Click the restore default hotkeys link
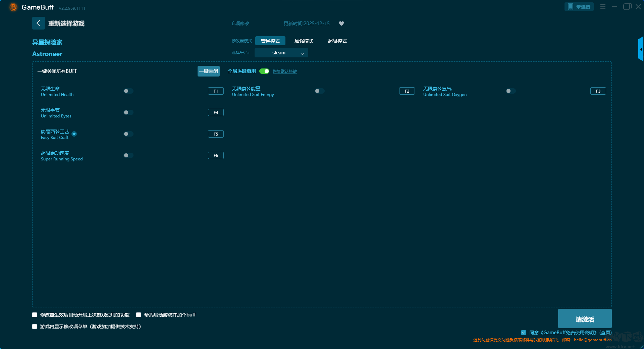The width and height of the screenshot is (644, 349). (284, 71)
